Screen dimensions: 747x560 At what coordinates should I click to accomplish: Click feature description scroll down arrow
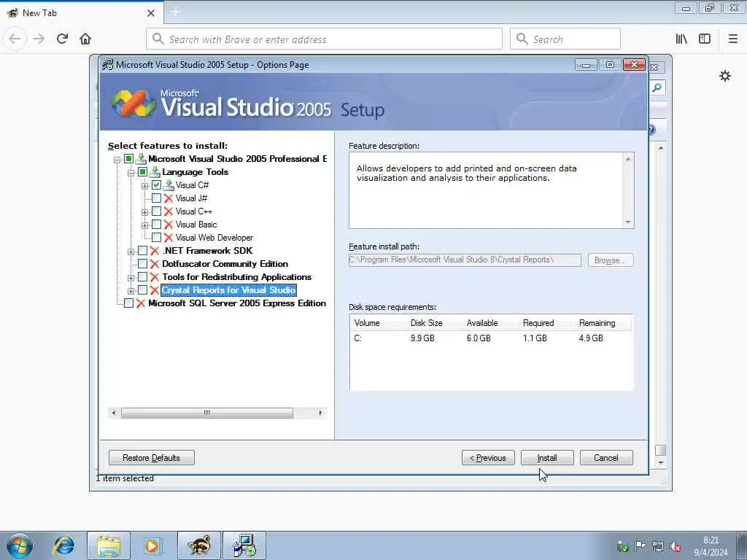tap(628, 222)
